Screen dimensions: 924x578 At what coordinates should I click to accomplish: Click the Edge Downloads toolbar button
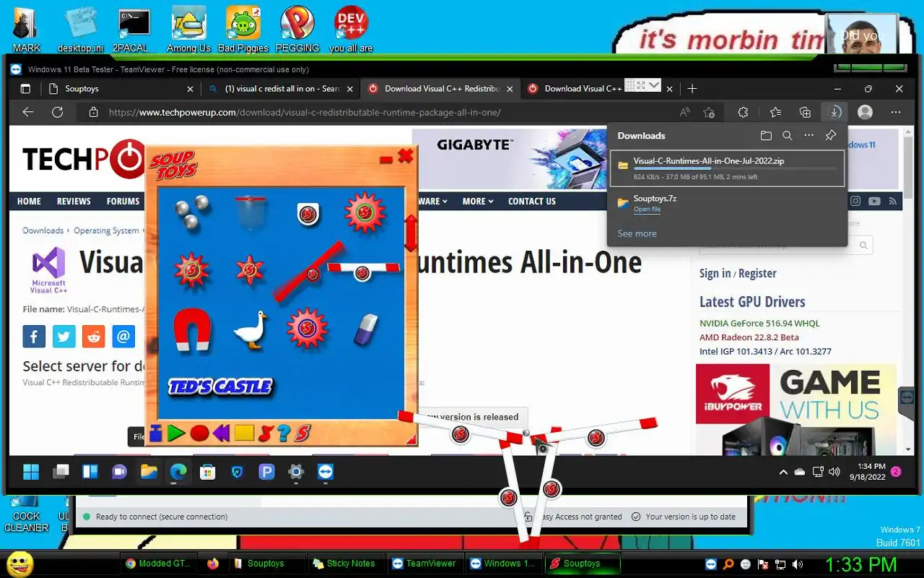coord(834,112)
